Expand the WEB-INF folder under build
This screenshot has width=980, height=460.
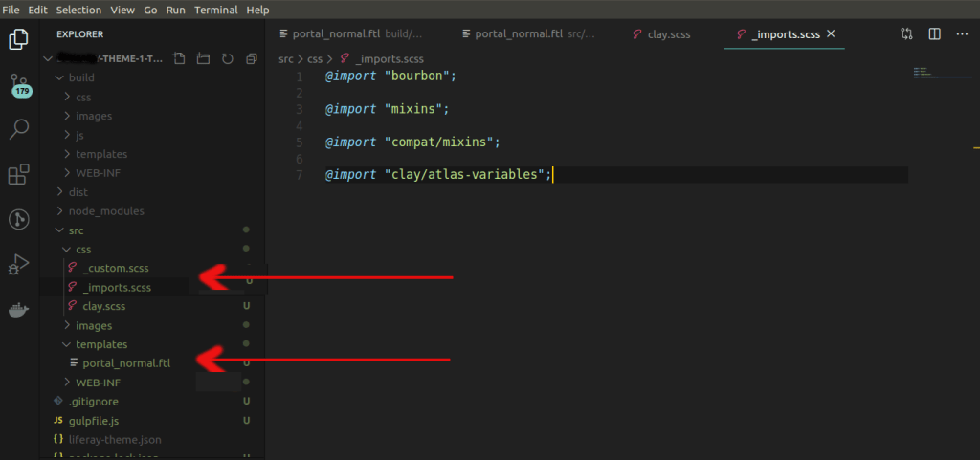pos(98,173)
